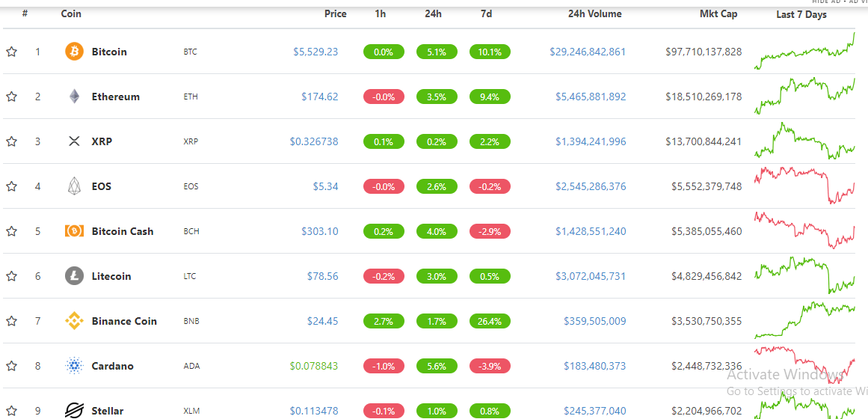Click the ADA ticker symbol
Image resolution: width=868 pixels, height=419 pixels.
pos(191,367)
